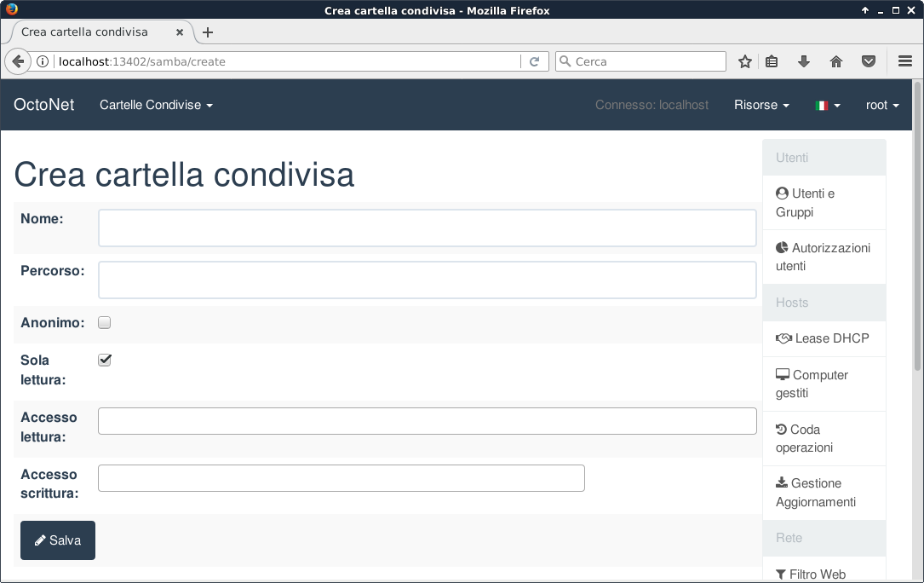Click the Utenti sidebar section header
This screenshot has height=583, width=924.
tap(824, 158)
